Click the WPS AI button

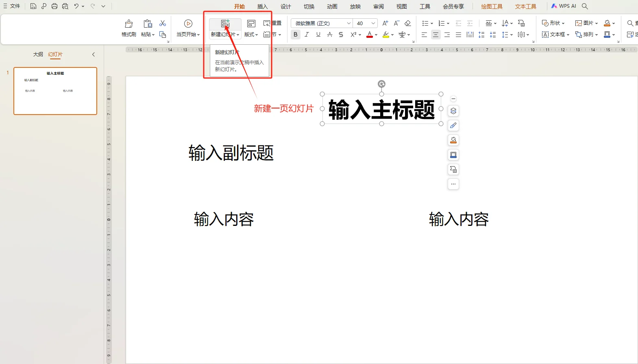pos(564,6)
